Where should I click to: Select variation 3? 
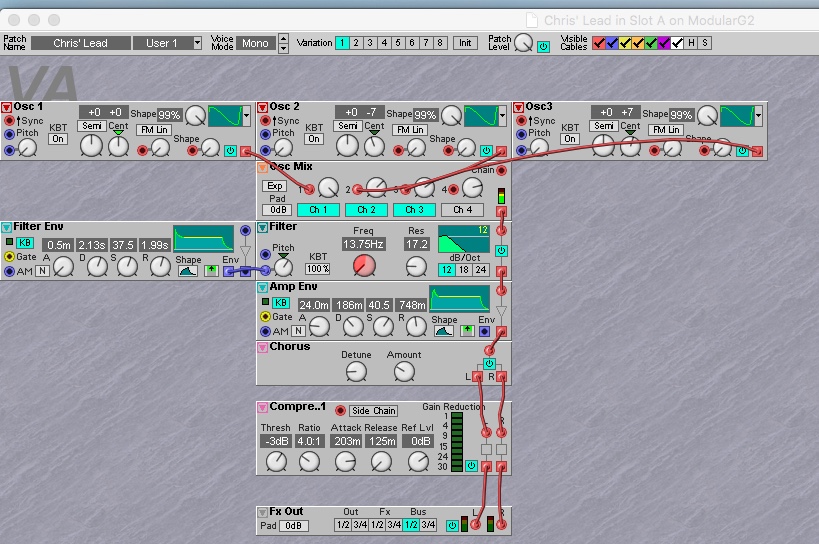point(370,43)
